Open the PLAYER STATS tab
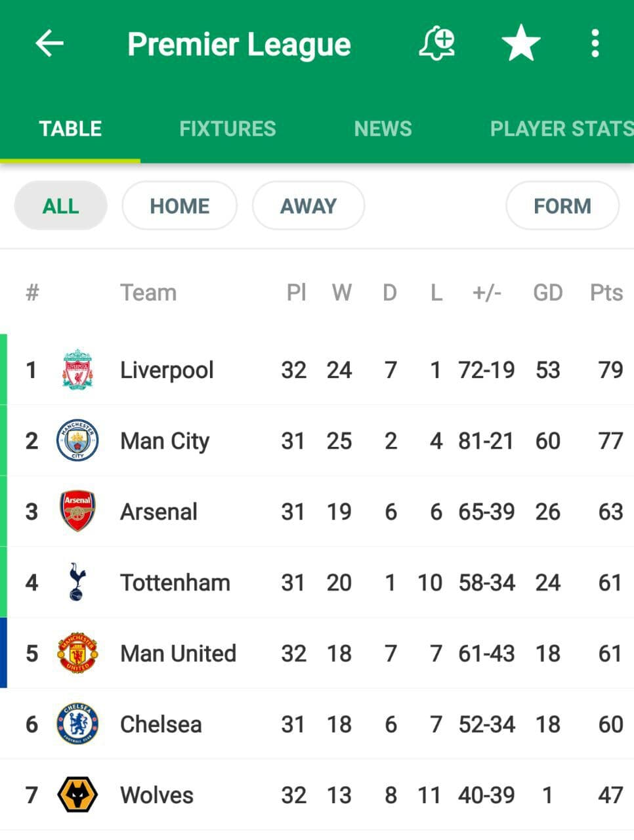The width and height of the screenshot is (634, 840). tap(562, 129)
